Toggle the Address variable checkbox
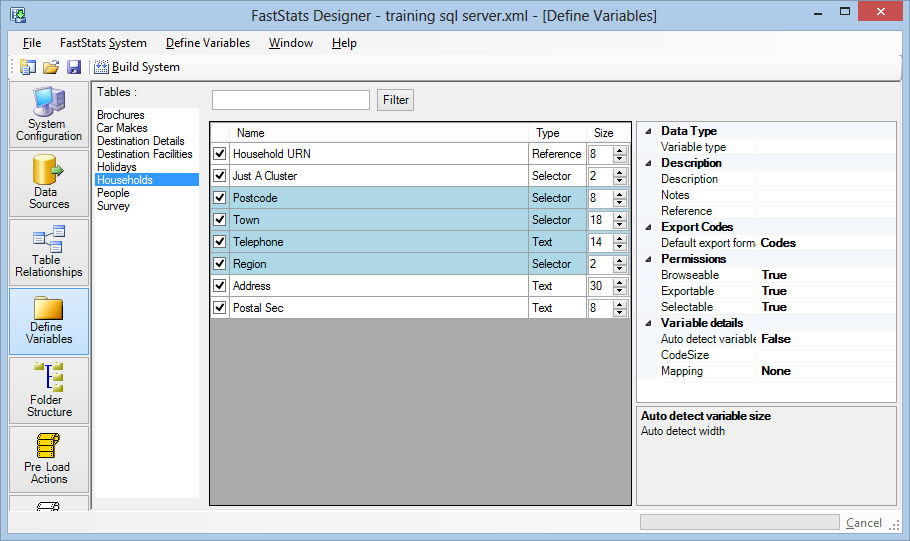910x541 pixels. point(219,286)
